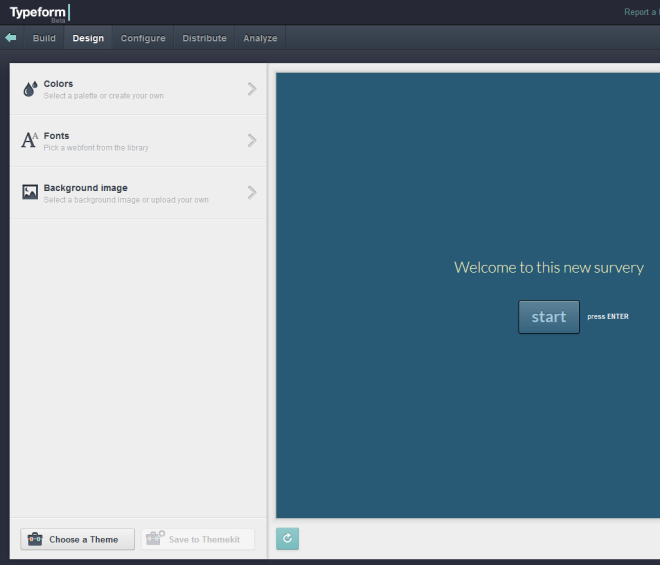The width and height of the screenshot is (660, 565).
Task: Click the Typeform logo
Action: [38, 12]
